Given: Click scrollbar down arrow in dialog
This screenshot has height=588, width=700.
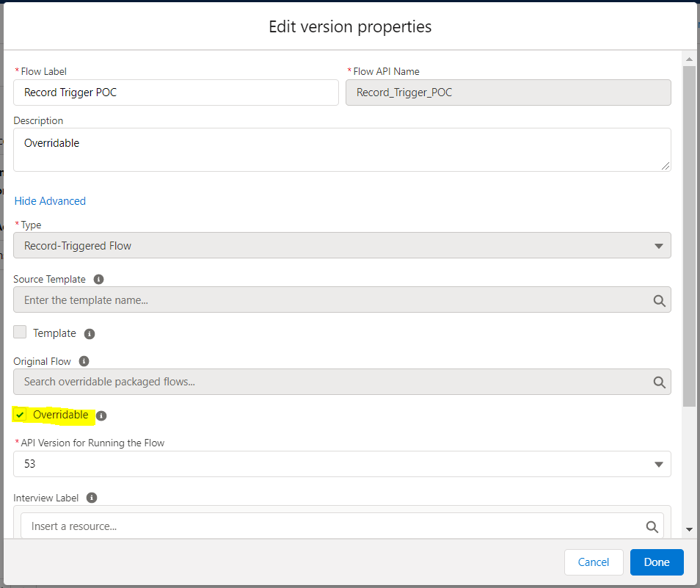Looking at the screenshot, I should pos(689,529).
